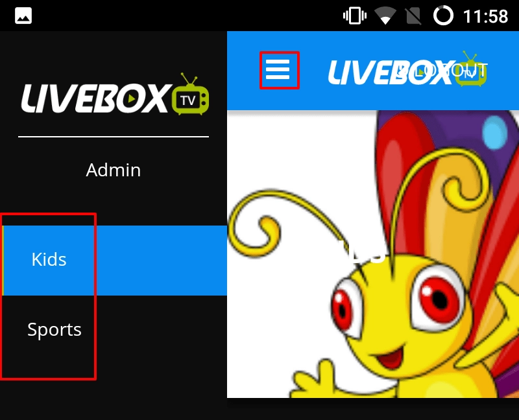Select the Kids category
This screenshot has width=519, height=420.
pyautogui.click(x=114, y=261)
